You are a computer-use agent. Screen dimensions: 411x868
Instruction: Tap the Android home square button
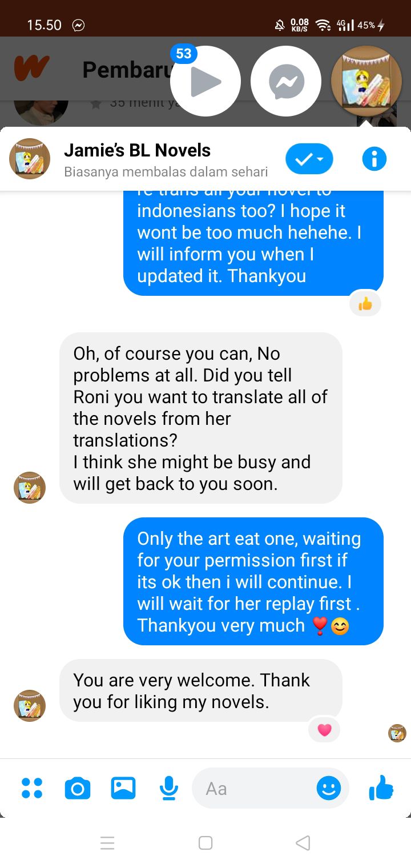205,843
